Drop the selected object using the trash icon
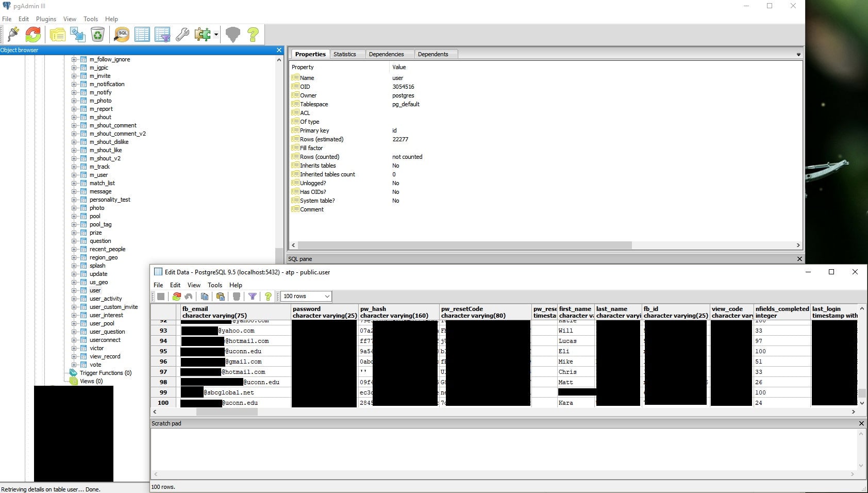This screenshot has height=493, width=868. coord(98,35)
